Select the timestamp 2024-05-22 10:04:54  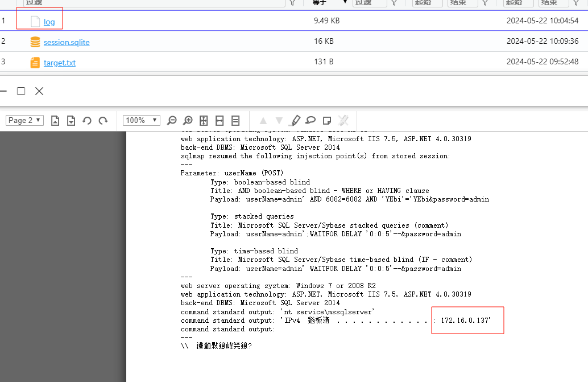coord(543,20)
